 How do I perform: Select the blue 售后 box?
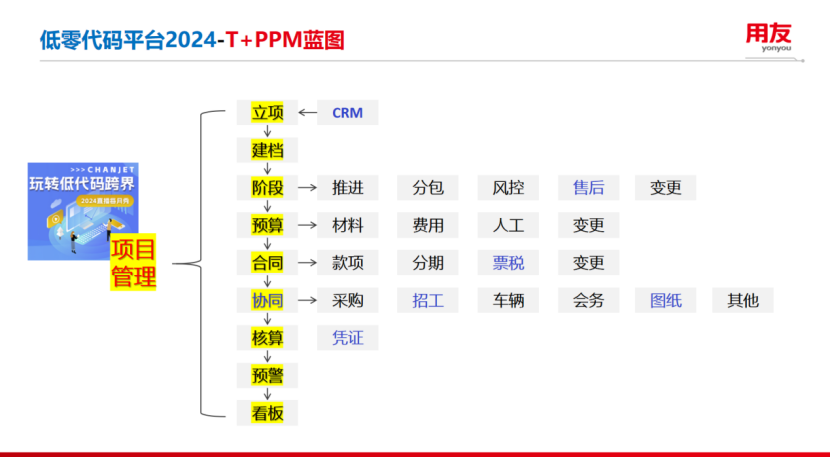point(589,188)
